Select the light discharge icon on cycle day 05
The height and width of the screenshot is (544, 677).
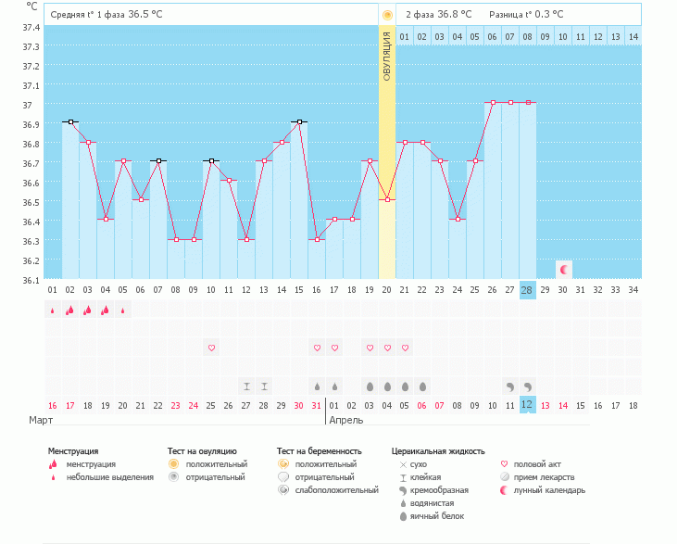[123, 310]
